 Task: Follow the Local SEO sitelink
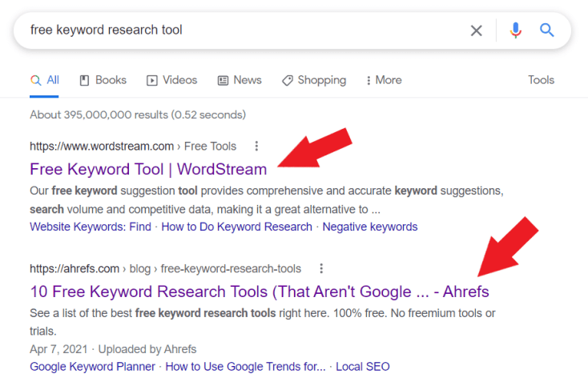pos(363,367)
